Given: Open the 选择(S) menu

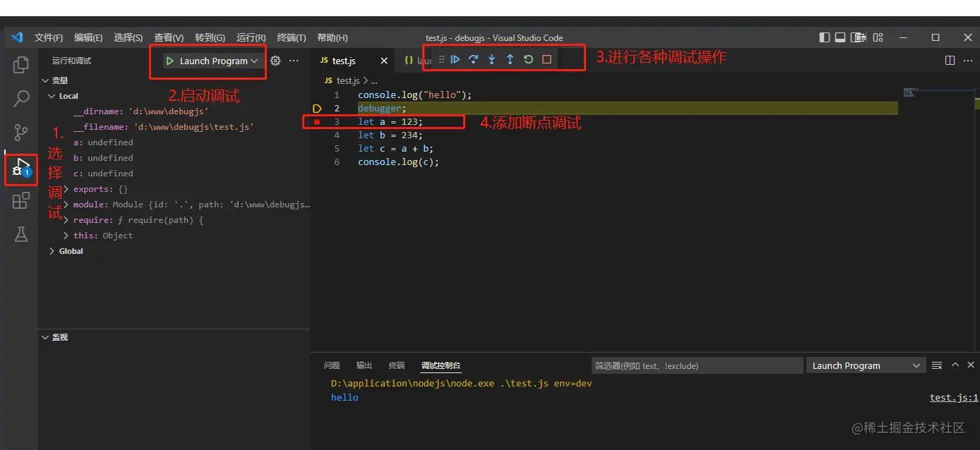Looking at the screenshot, I should click(x=129, y=38).
